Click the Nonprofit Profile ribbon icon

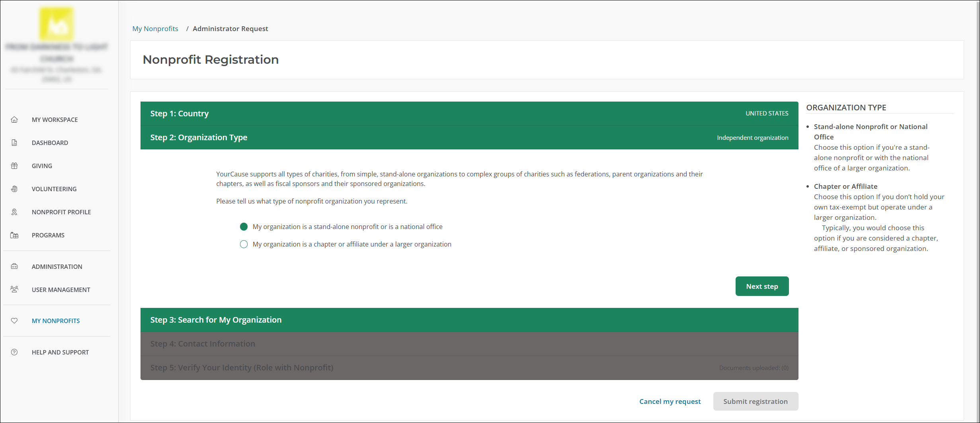point(14,212)
